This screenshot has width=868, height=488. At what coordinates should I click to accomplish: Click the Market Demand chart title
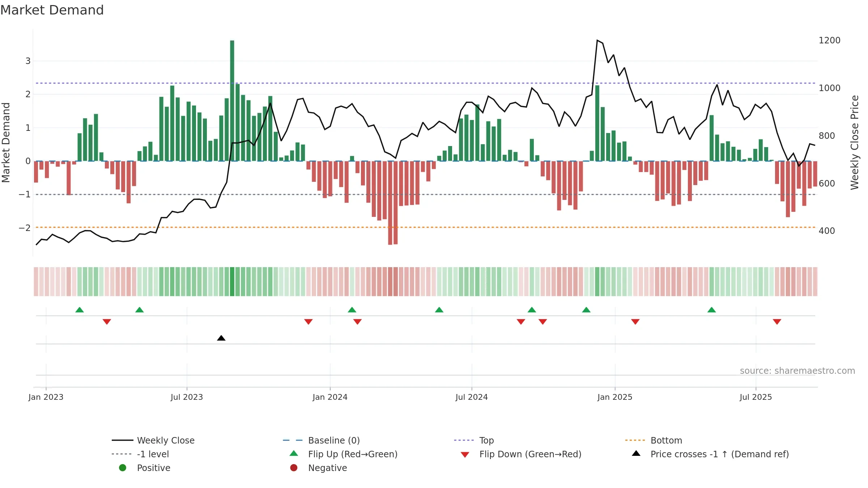(x=52, y=10)
